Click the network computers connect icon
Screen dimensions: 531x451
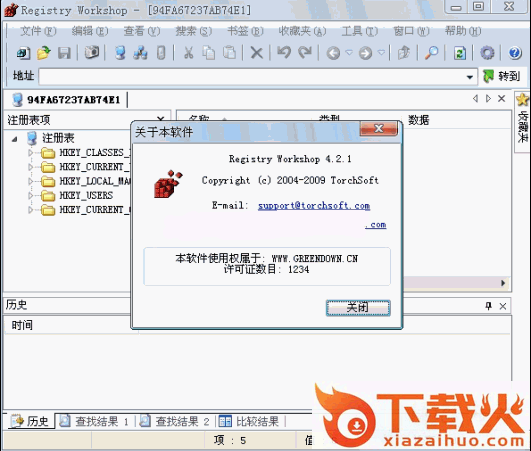pos(140,53)
